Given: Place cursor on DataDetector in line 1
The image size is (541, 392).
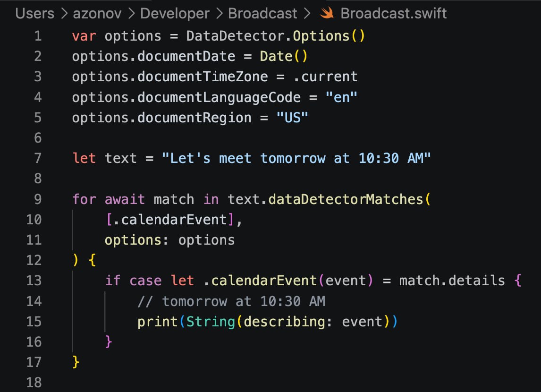Looking at the screenshot, I should (236, 36).
